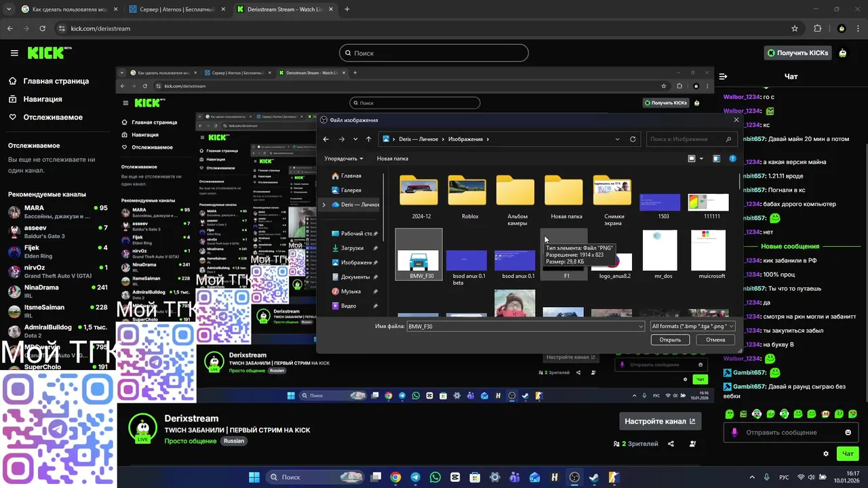
Task: Insert the last heart-eyes quick emote
Action: click(x=852, y=413)
